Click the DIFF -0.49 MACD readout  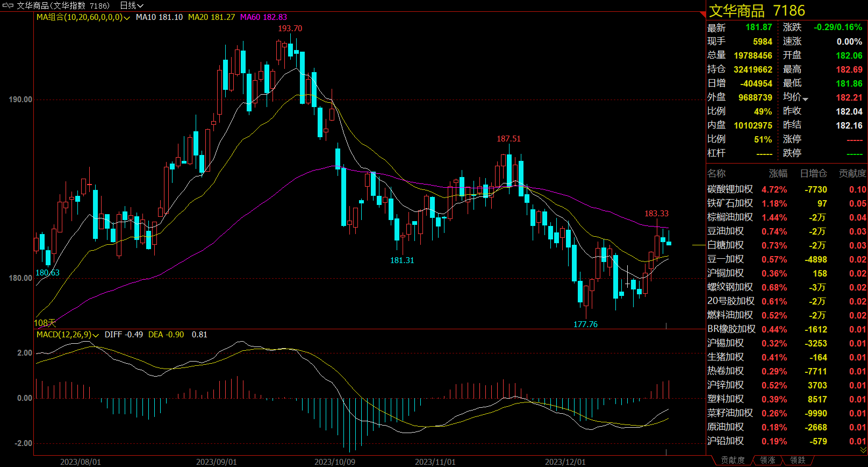[124, 335]
